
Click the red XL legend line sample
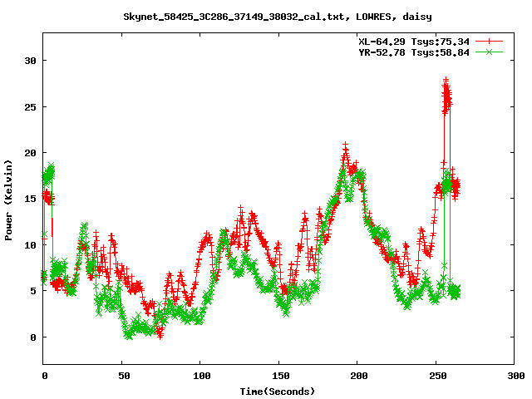489,42
